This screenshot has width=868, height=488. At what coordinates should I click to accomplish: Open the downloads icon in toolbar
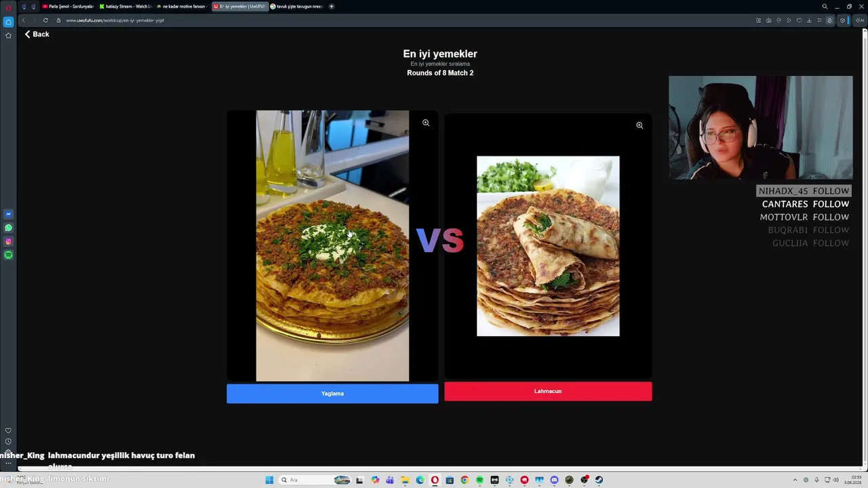click(x=809, y=20)
